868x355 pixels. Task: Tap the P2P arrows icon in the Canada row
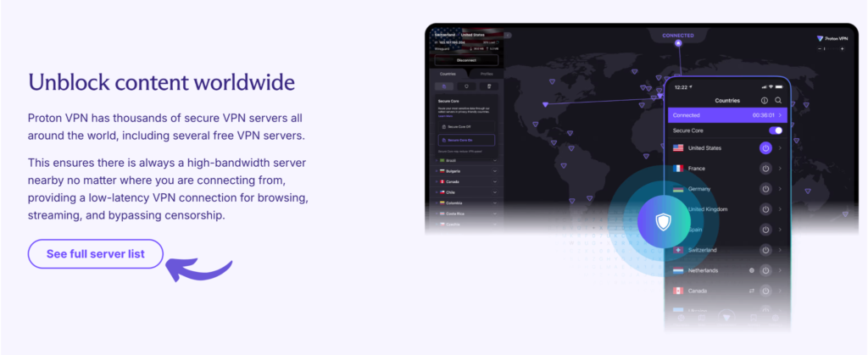pos(752,291)
